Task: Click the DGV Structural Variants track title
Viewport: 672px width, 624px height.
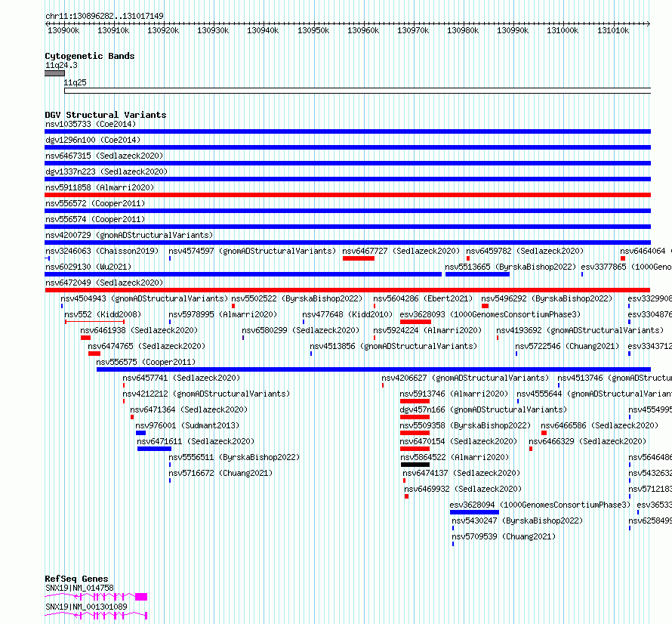Action: (106, 115)
